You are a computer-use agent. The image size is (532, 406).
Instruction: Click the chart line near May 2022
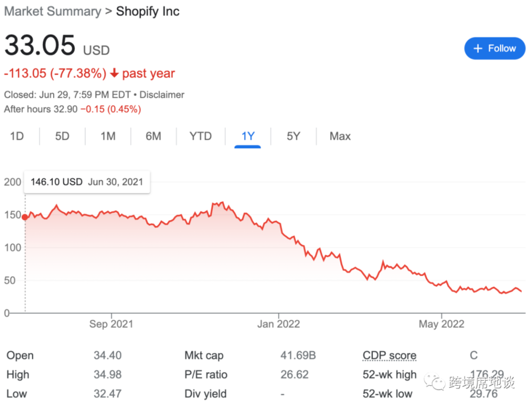tap(442, 283)
